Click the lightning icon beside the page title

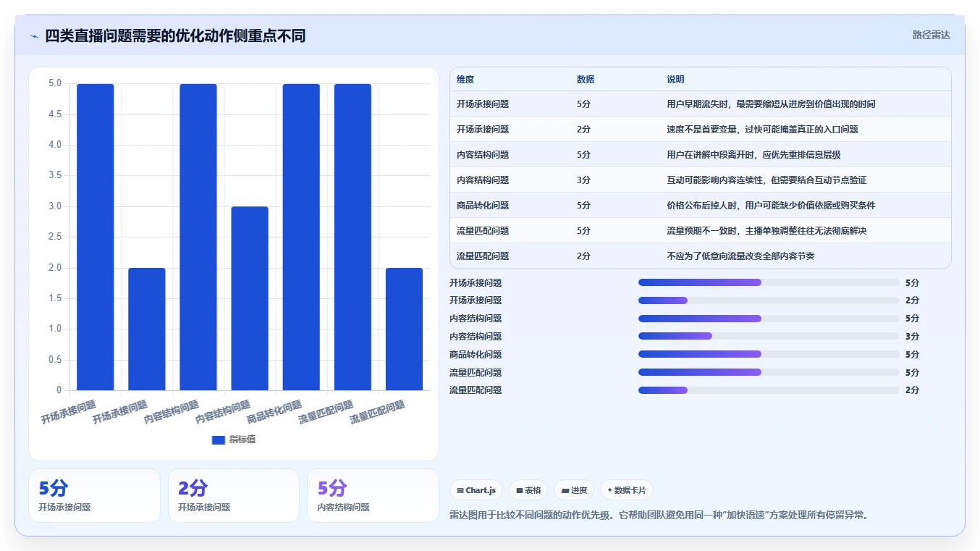34,36
